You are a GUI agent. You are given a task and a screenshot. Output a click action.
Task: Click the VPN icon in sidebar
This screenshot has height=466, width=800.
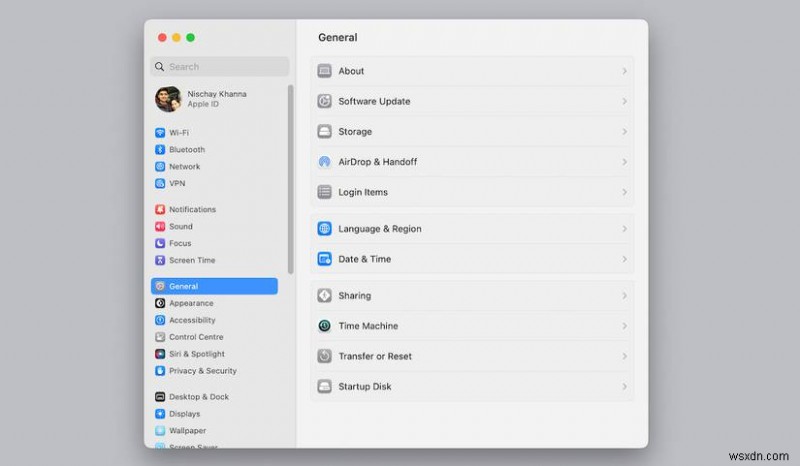coord(160,183)
